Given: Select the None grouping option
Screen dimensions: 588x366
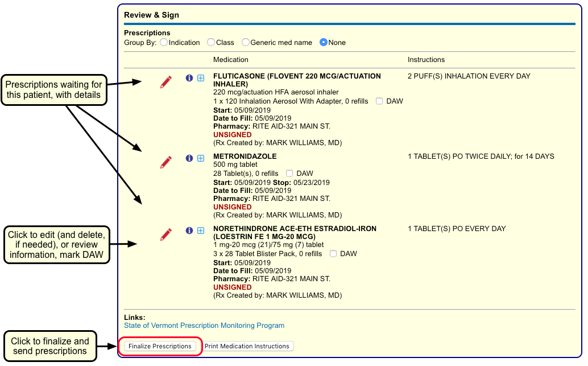Looking at the screenshot, I should click(x=324, y=43).
